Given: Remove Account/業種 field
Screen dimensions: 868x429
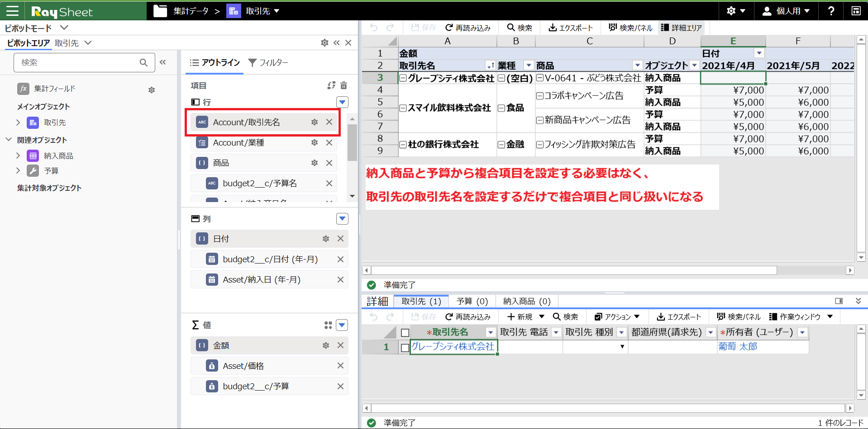Looking at the screenshot, I should tap(329, 142).
